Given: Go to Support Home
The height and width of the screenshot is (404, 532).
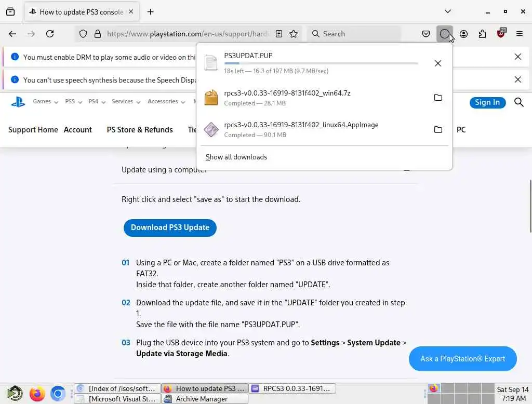Looking at the screenshot, I should coord(33,130).
